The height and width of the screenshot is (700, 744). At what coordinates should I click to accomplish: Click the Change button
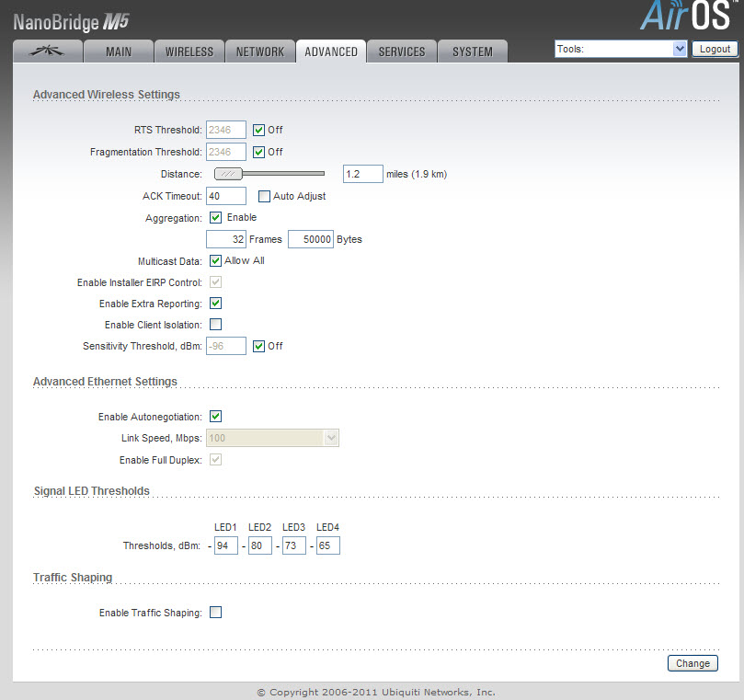click(692, 663)
